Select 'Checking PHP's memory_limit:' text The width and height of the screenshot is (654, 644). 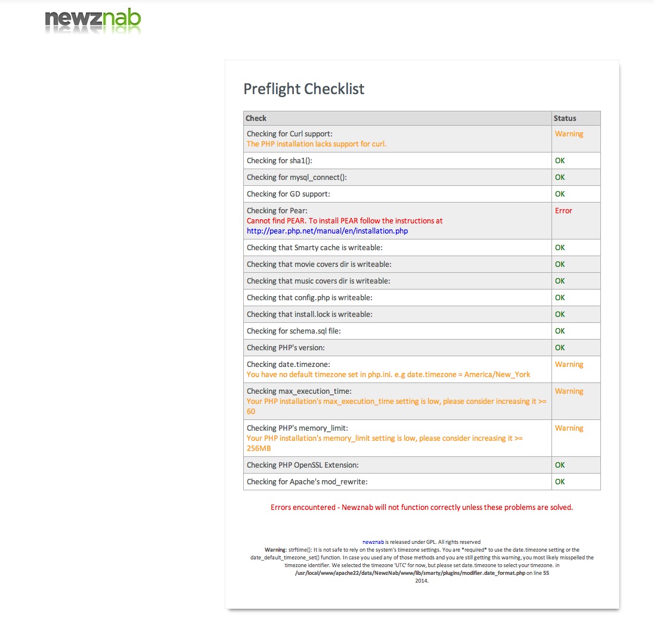pos(297,428)
